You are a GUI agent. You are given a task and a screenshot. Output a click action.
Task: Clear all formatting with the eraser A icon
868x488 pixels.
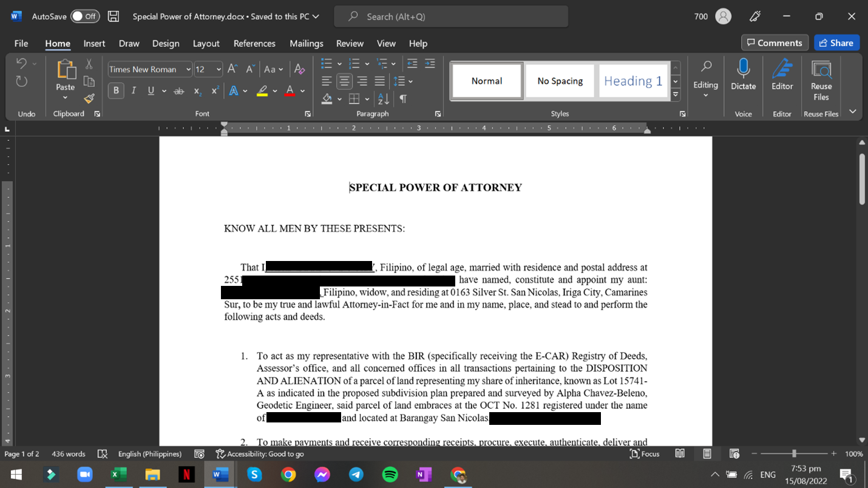pyautogui.click(x=299, y=69)
